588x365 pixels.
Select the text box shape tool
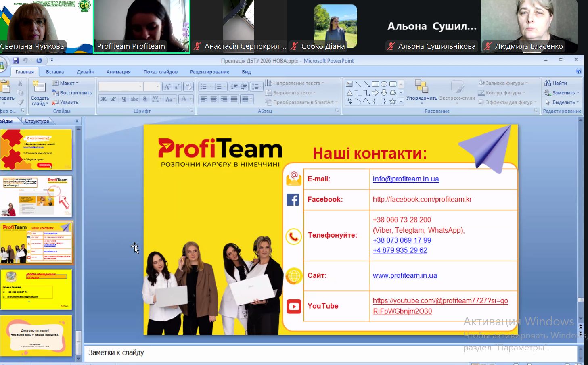(349, 84)
